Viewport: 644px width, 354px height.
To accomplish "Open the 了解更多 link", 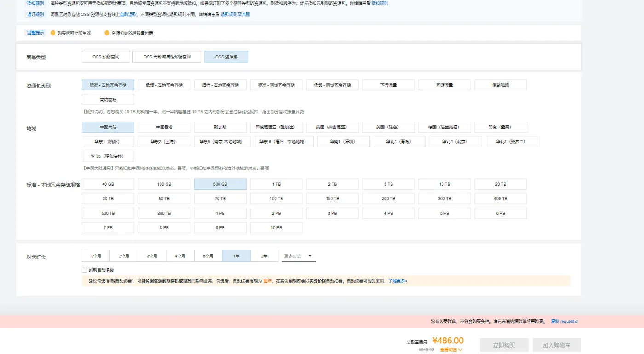I will pos(397,281).
